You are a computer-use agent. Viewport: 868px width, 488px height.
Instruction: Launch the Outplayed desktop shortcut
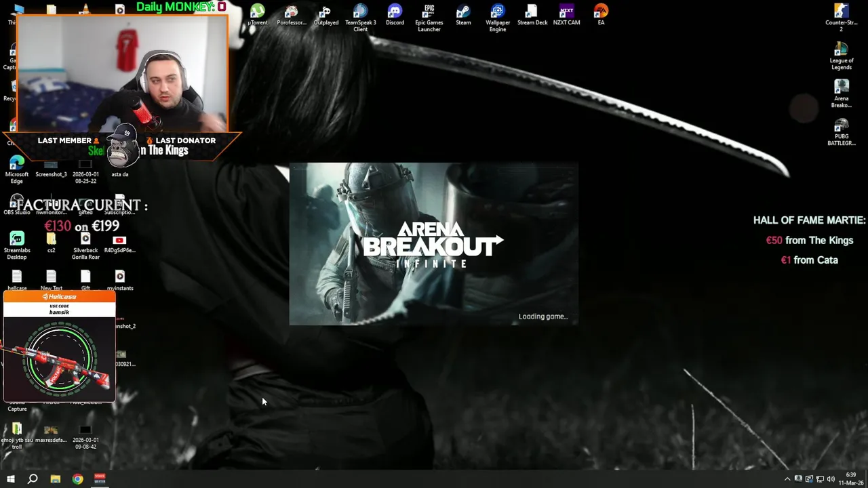pos(325,15)
